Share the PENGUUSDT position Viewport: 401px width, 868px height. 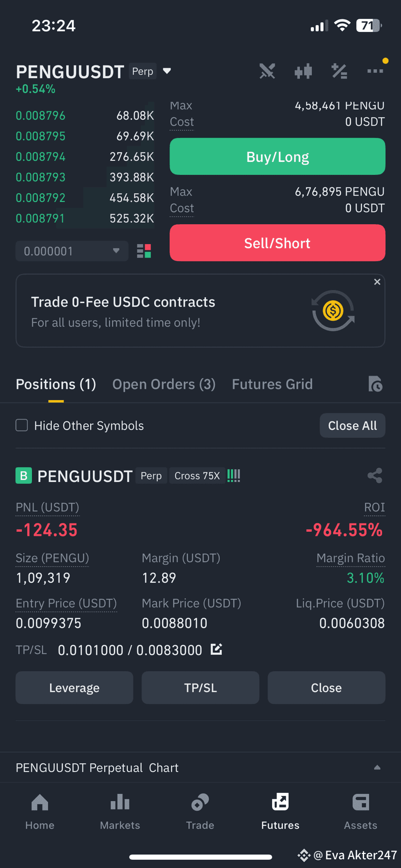click(x=375, y=476)
